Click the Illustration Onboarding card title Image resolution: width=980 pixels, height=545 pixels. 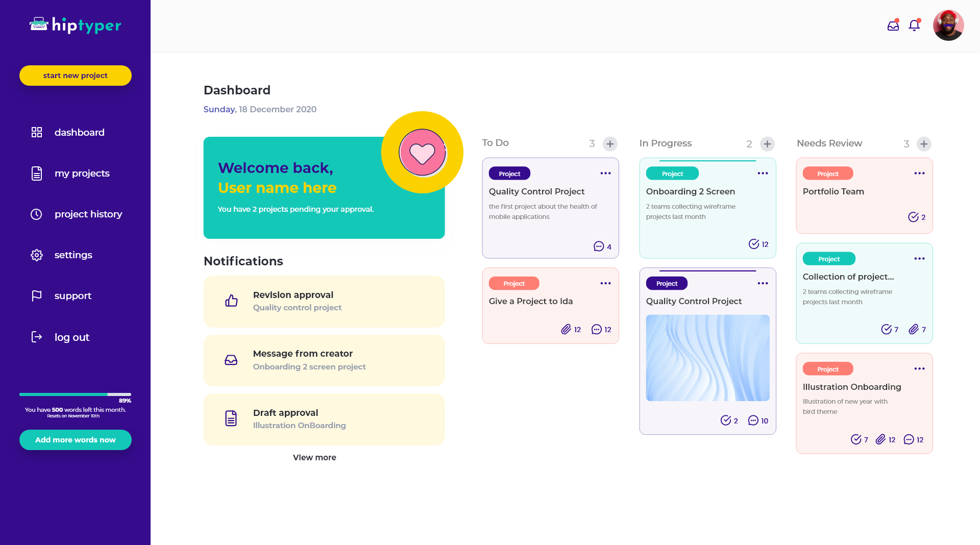coord(852,387)
